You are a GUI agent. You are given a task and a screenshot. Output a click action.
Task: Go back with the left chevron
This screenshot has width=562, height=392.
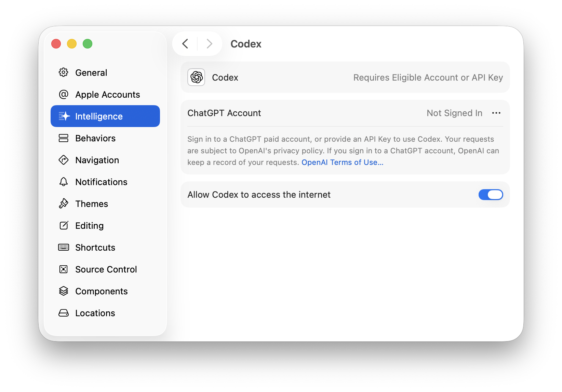pyautogui.click(x=185, y=44)
